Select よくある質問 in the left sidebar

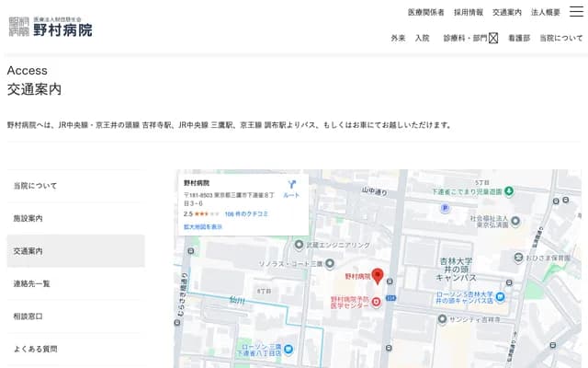(x=35, y=349)
